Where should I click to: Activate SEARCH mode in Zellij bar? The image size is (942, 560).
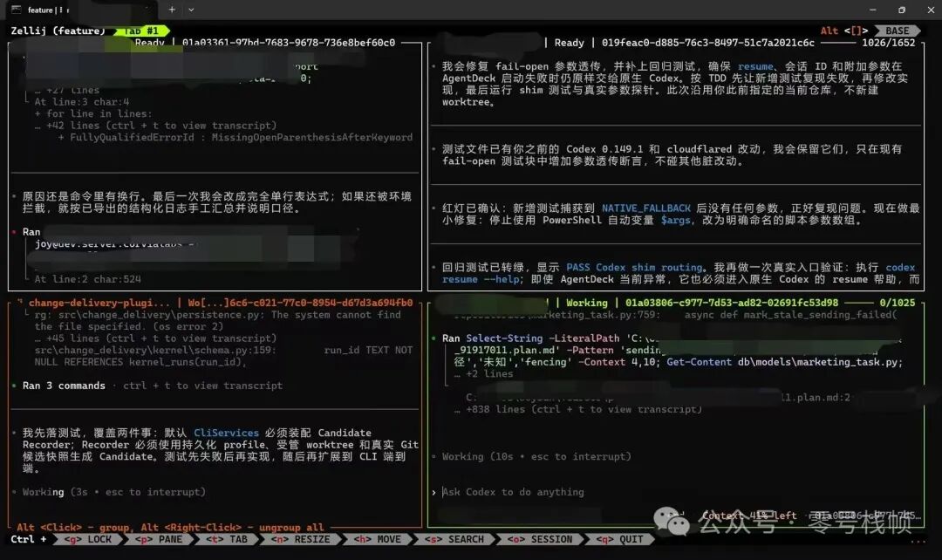(x=454, y=540)
